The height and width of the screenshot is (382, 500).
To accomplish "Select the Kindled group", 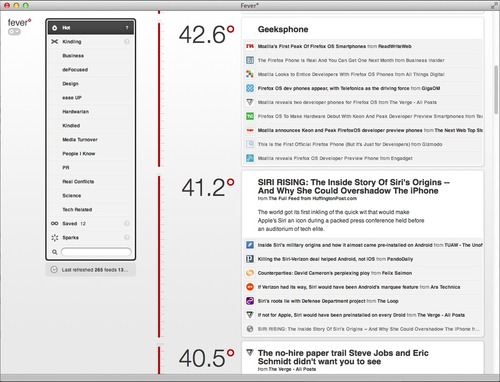I will coord(91,126).
